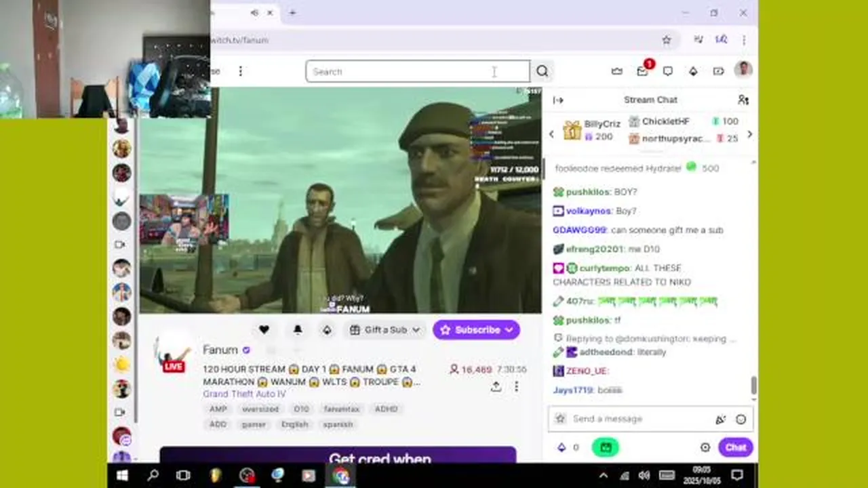Open a new browser tab with plus button

[x=292, y=12]
